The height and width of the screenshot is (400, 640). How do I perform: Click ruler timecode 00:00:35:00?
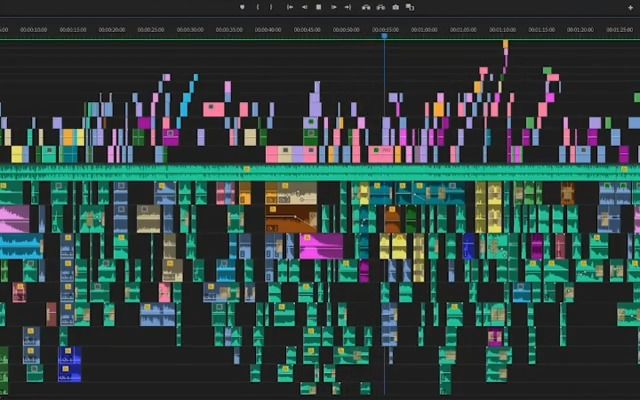[x=229, y=30]
